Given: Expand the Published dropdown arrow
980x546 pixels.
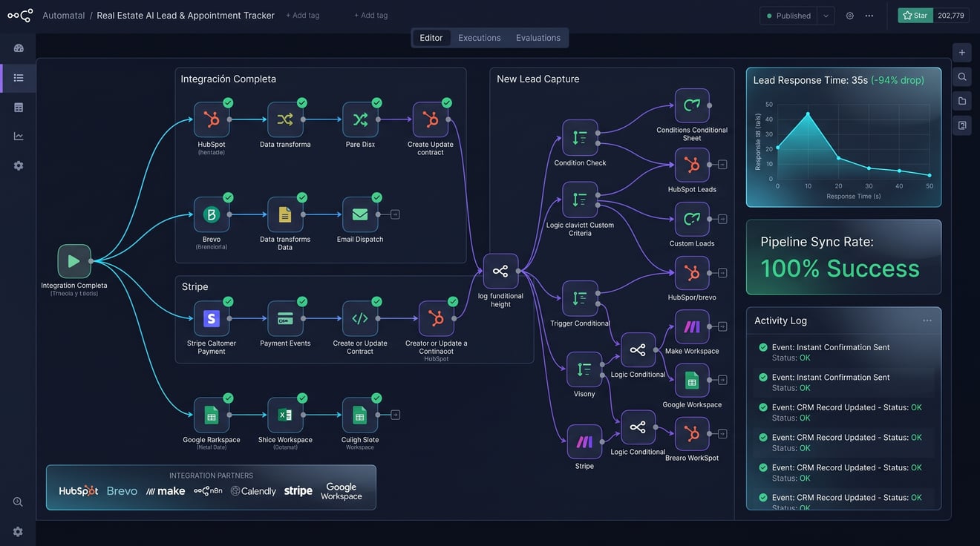Looking at the screenshot, I should point(826,16).
